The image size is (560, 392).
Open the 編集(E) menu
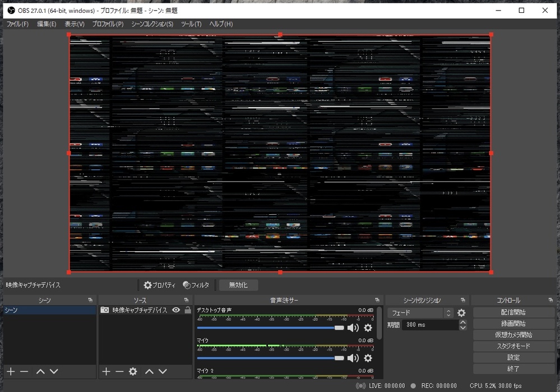tap(47, 24)
